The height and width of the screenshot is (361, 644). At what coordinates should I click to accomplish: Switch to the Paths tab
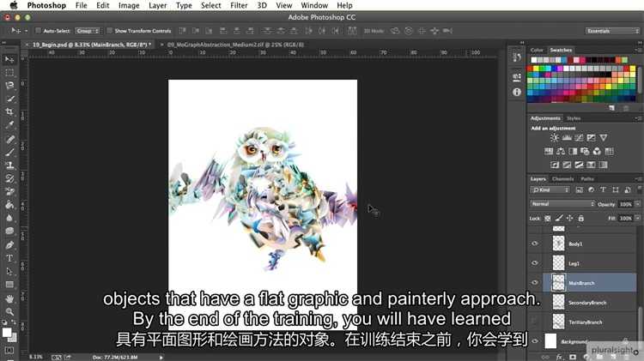(587, 179)
